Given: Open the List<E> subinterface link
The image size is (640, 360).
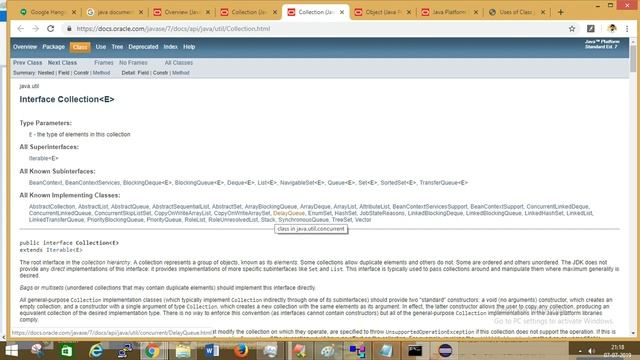Looking at the screenshot, I should [x=267, y=182].
